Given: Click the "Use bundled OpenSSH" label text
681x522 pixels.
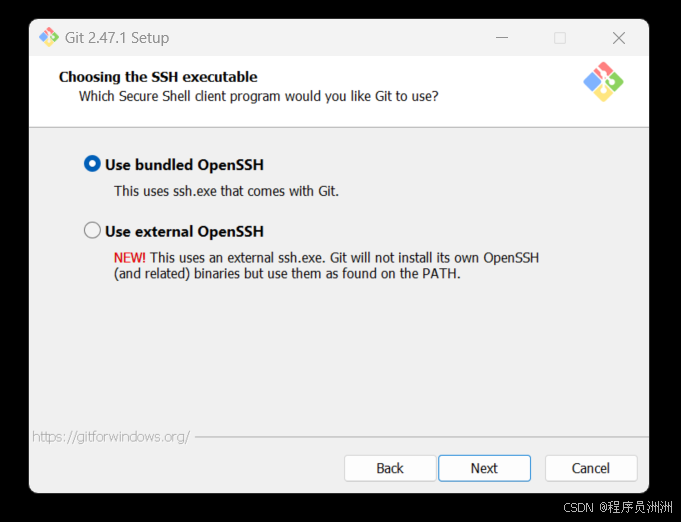Looking at the screenshot, I should coord(184,165).
